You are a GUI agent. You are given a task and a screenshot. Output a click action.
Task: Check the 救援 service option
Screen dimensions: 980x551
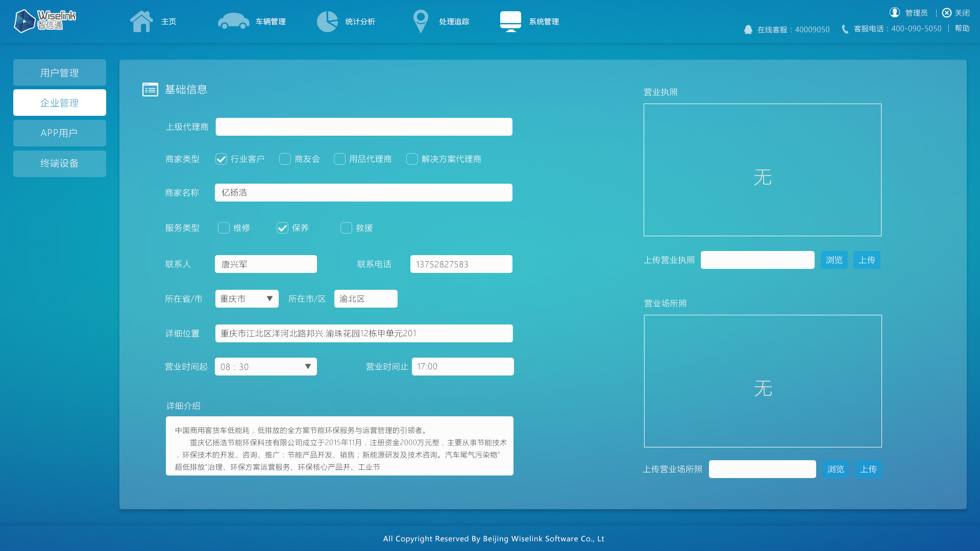click(346, 228)
